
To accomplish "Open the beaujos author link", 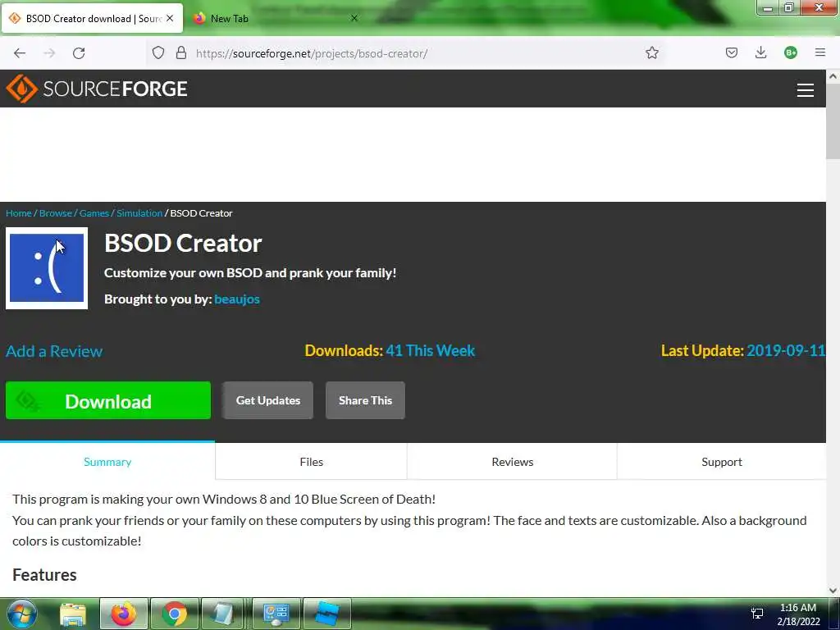I will [237, 299].
